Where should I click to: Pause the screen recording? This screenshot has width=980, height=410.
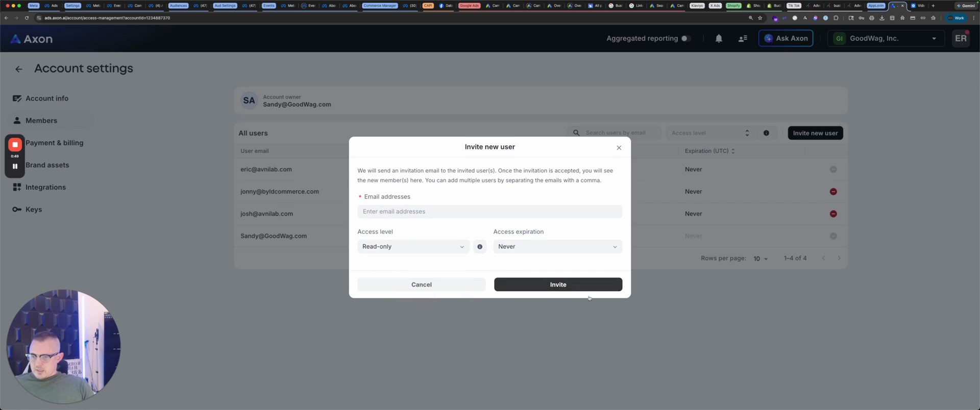coord(15,166)
